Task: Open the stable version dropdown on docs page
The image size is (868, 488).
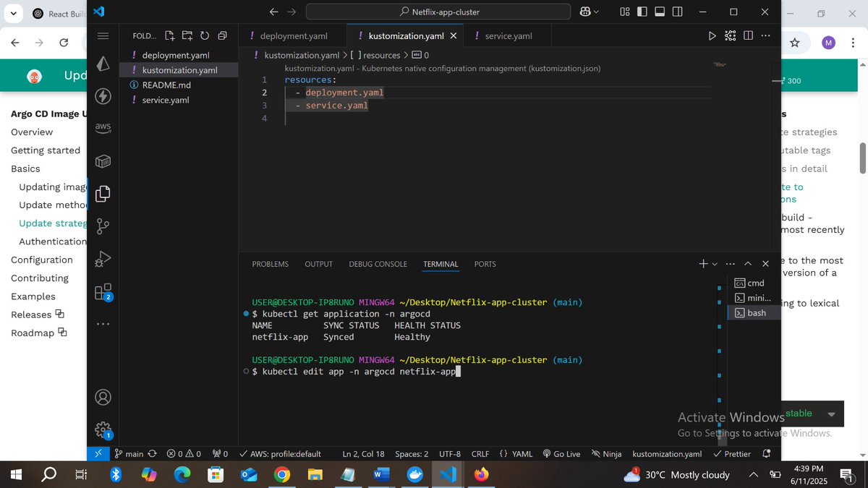Action: click(x=831, y=414)
